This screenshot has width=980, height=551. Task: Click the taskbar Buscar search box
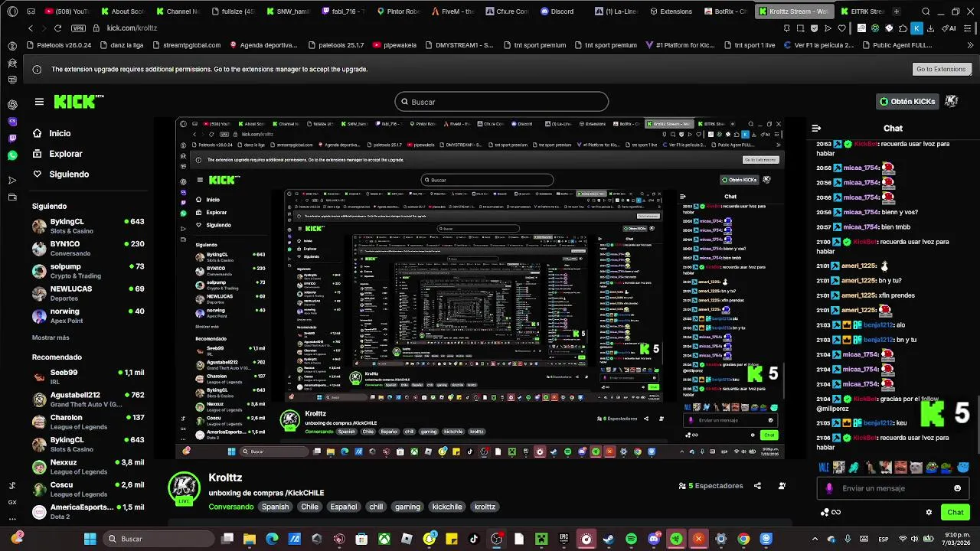(158, 539)
